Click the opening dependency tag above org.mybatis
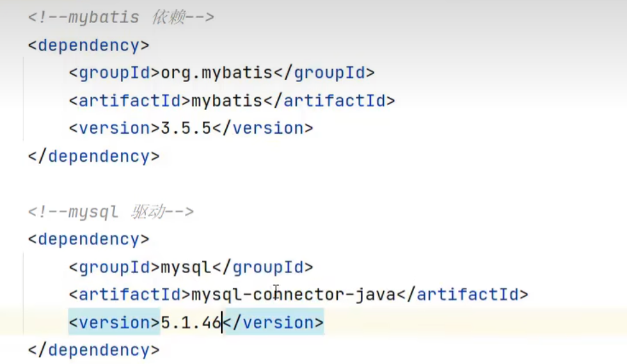 (x=88, y=45)
